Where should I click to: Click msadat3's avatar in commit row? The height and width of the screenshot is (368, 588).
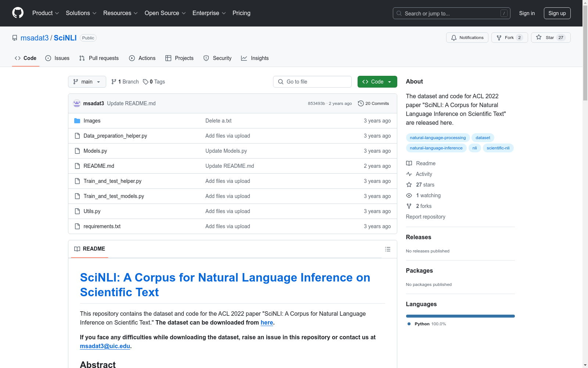(77, 103)
